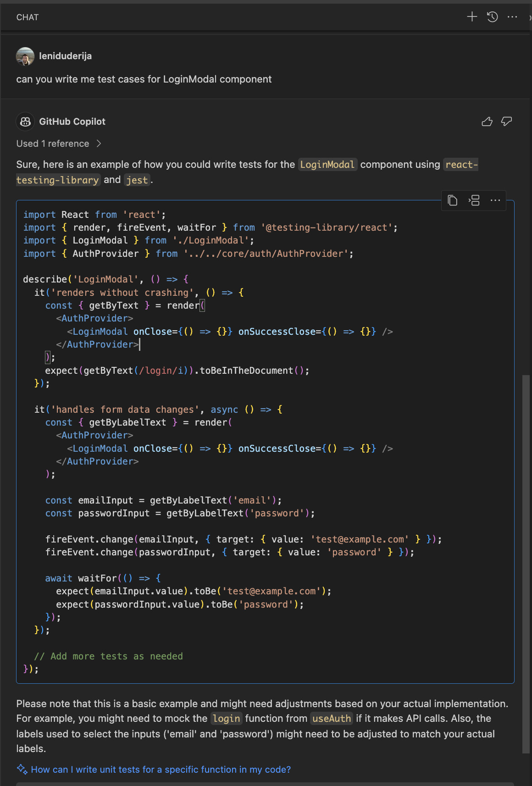
Task: Copy code block to clipboard
Action: 453,200
